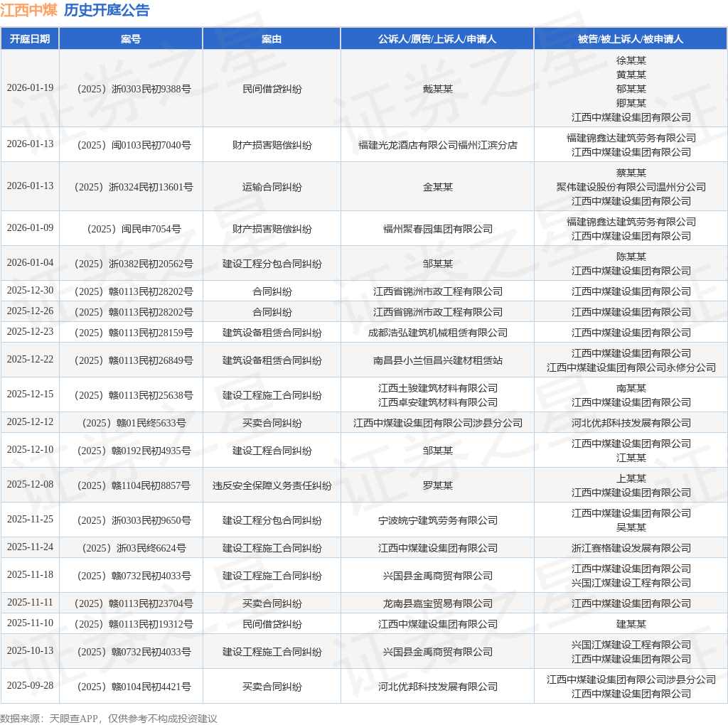The height and width of the screenshot is (725, 728).
Task: Click 福建光龙酒店有限公司福州江滨分店
Action: coord(437,145)
